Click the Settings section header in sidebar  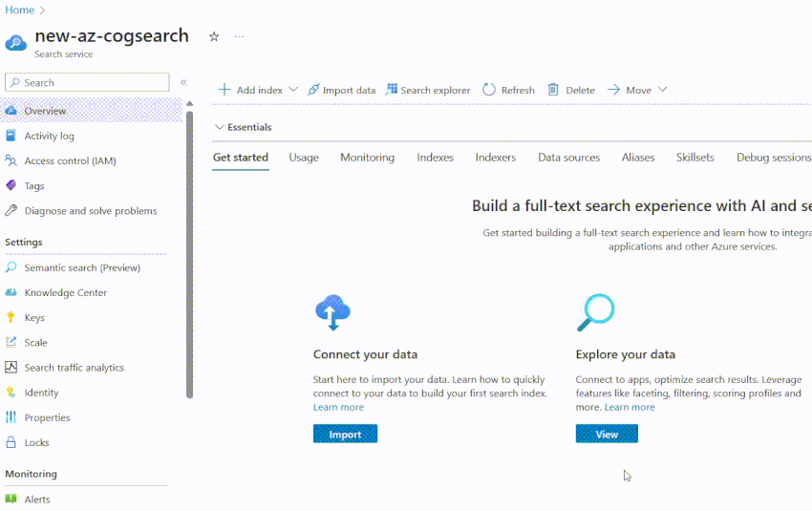24,242
